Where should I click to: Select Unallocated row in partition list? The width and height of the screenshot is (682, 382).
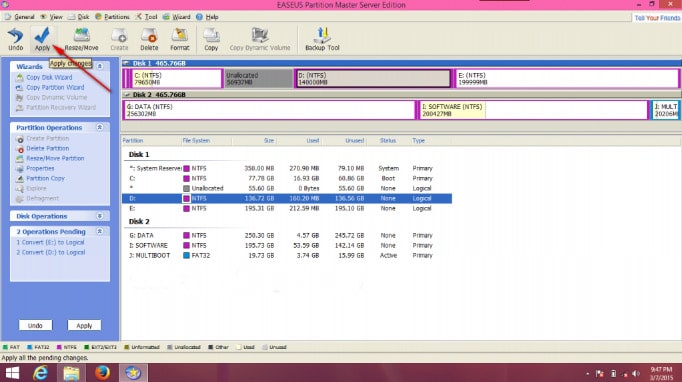pyautogui.click(x=287, y=188)
